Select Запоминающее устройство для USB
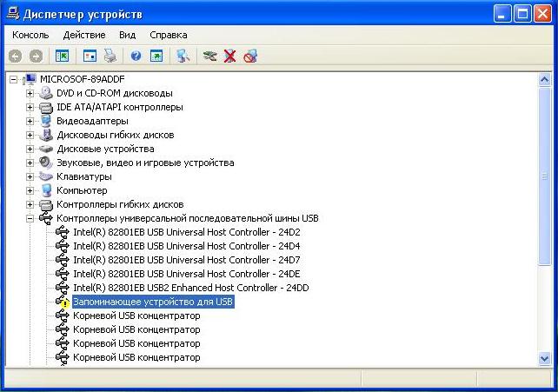Viewport: 558px width, 392px height. [153, 302]
